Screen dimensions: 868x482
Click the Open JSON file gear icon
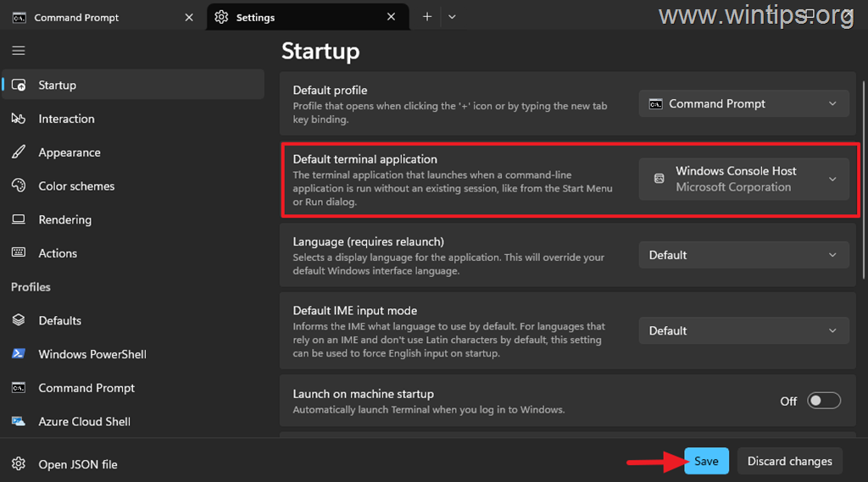(19, 463)
